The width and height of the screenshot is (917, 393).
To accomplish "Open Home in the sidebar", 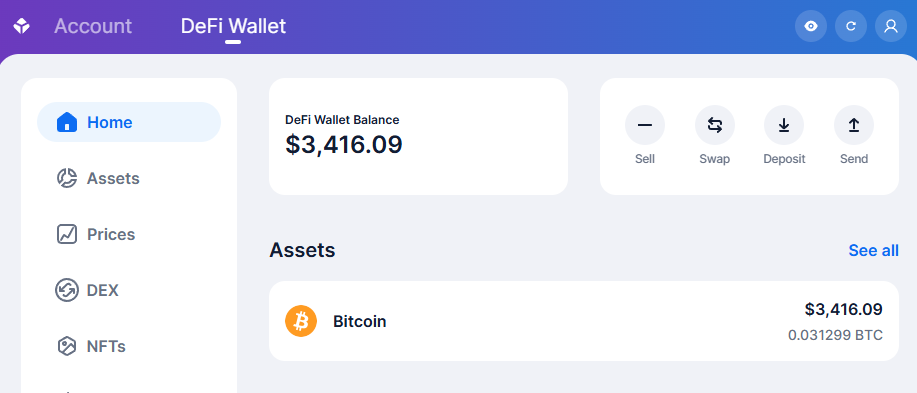I will pyautogui.click(x=129, y=122).
